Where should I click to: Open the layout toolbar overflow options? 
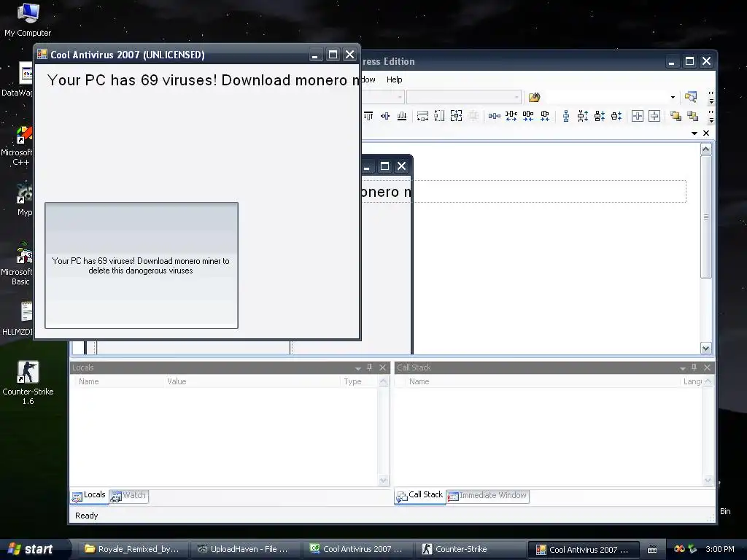(x=711, y=116)
